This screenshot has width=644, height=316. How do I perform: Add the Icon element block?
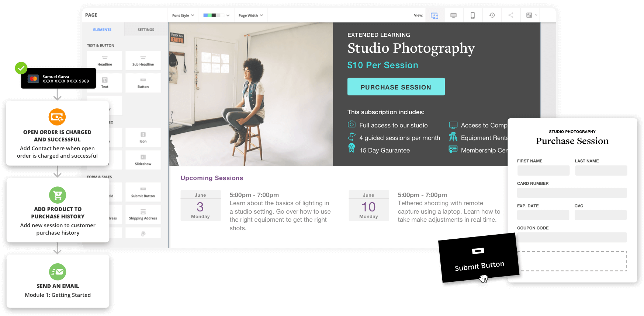pyautogui.click(x=143, y=137)
